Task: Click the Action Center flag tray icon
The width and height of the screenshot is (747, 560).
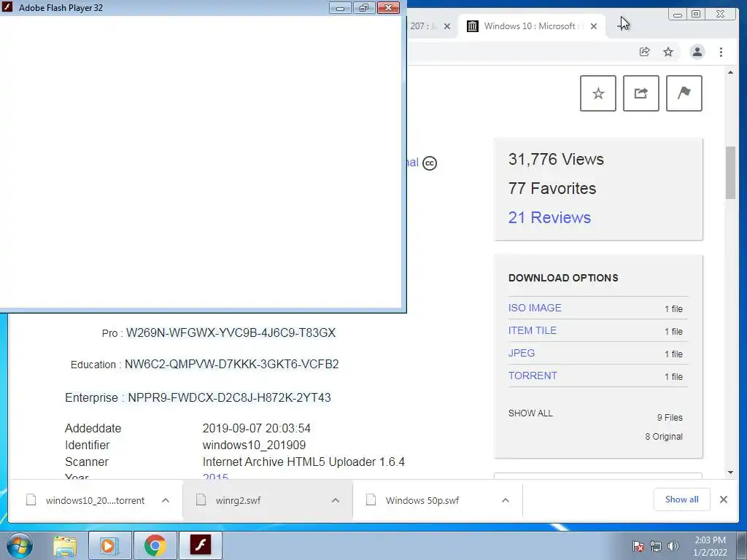Action: click(x=638, y=546)
